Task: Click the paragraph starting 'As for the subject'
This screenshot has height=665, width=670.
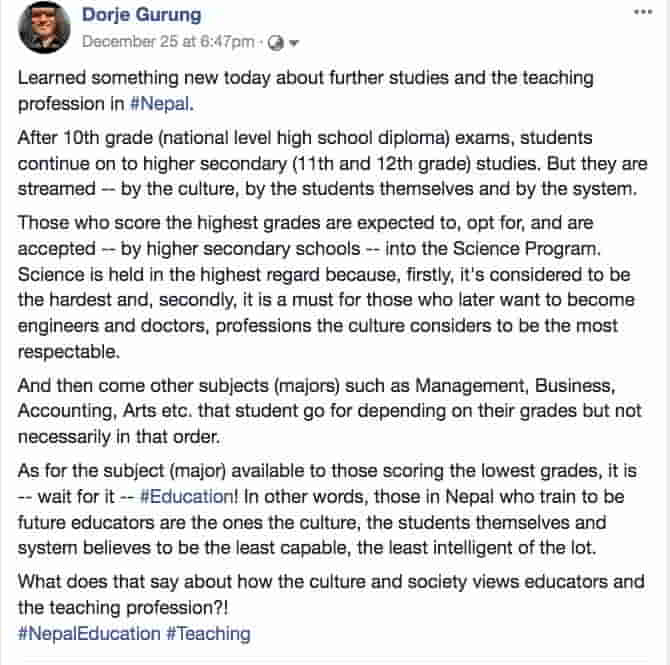Action: point(327,509)
